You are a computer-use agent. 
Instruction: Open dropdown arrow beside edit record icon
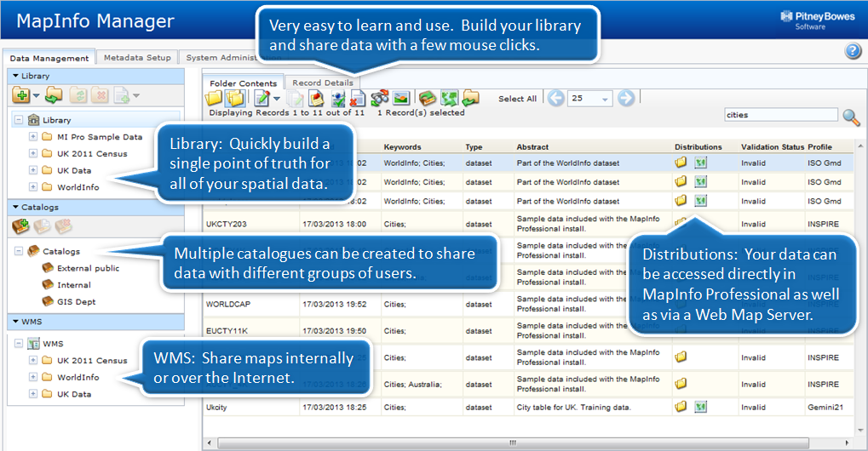(x=277, y=99)
